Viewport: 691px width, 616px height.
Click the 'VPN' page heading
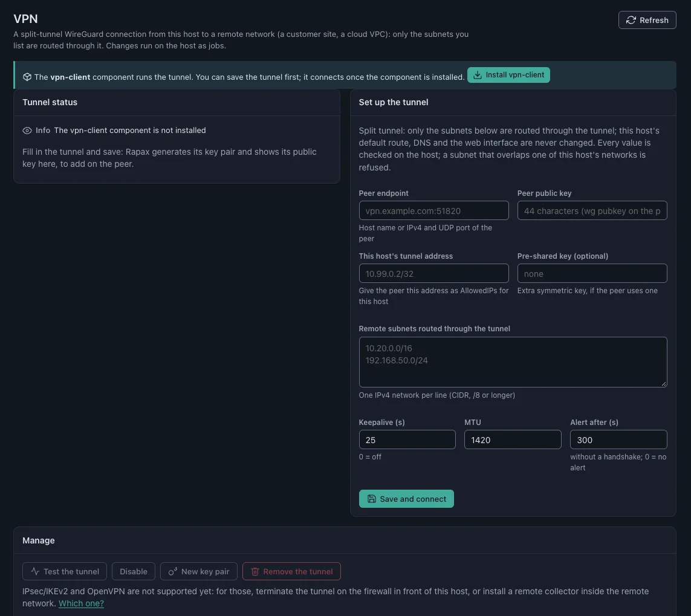[x=25, y=19]
